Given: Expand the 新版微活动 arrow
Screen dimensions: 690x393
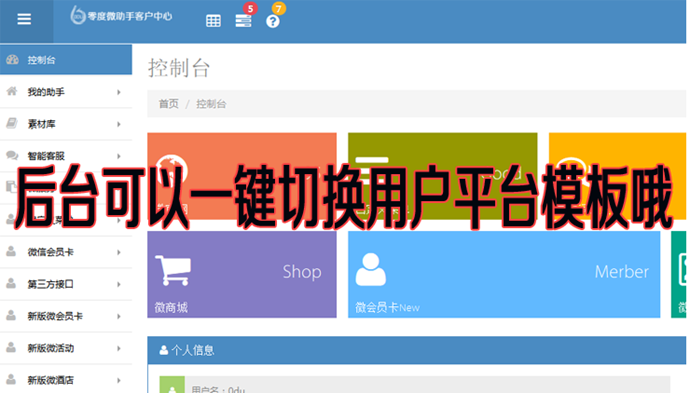Looking at the screenshot, I should 119,349.
